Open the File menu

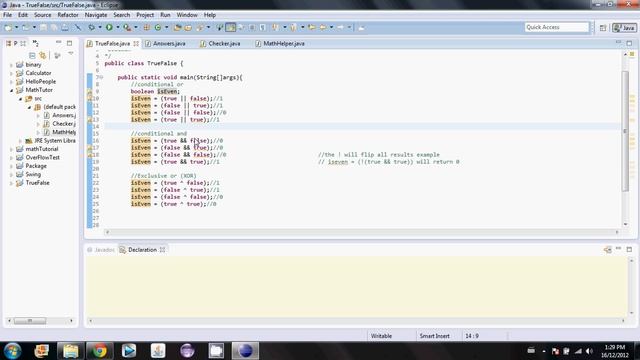[x=7, y=15]
